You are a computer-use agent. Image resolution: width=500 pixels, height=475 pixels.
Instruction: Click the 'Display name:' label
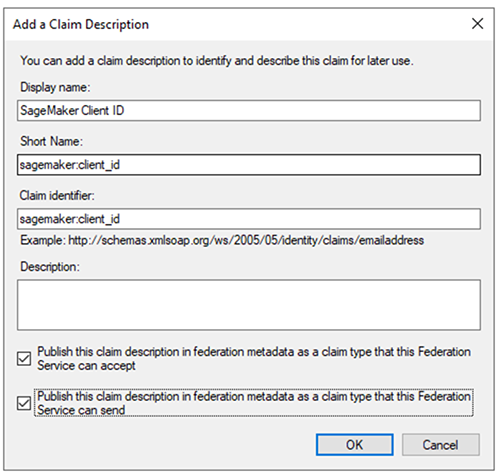tap(55, 87)
